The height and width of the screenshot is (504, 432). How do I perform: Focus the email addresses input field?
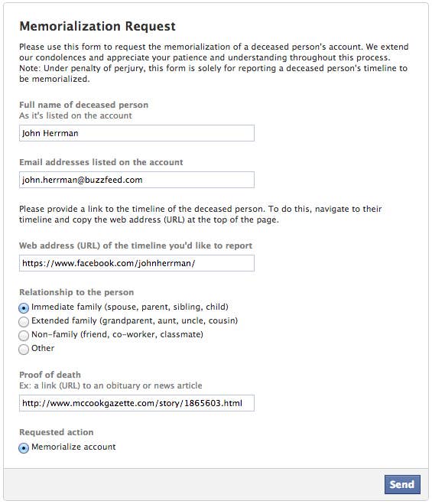tap(137, 180)
